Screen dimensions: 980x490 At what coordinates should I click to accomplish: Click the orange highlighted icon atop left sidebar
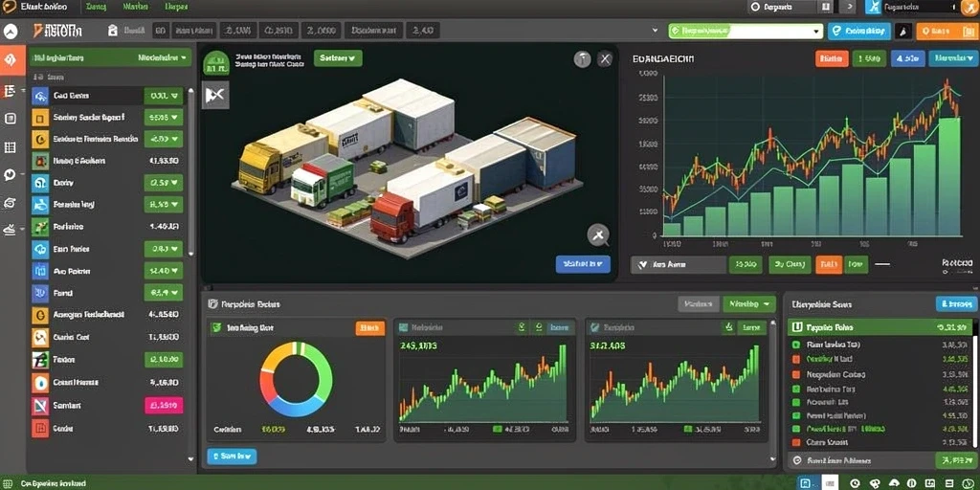click(x=11, y=60)
